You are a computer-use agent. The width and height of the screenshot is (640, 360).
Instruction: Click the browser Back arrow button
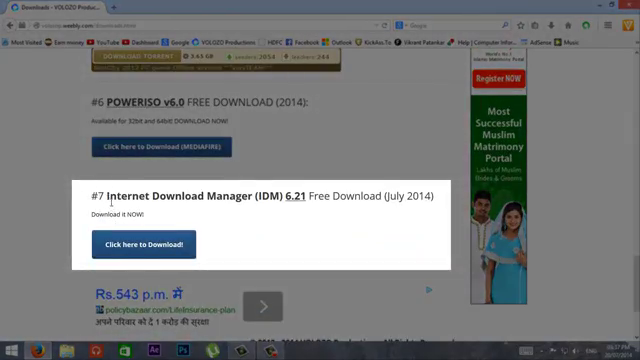pos(10,25)
